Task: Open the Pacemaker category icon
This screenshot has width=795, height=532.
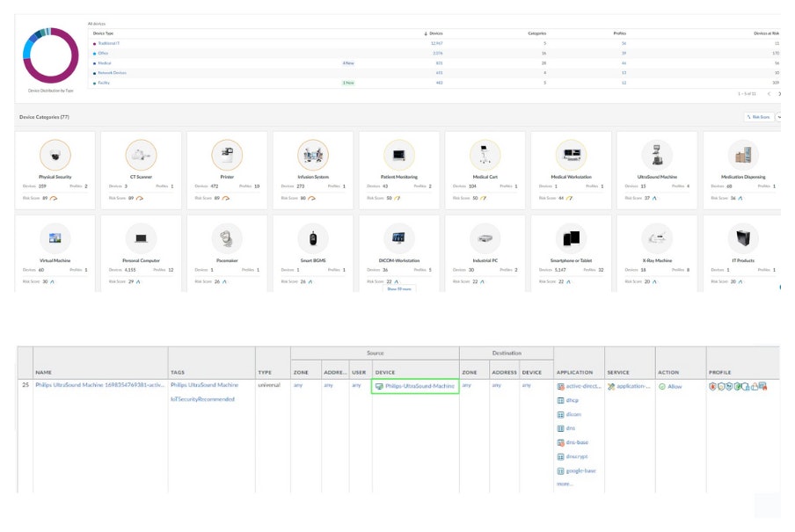Action: (x=227, y=237)
